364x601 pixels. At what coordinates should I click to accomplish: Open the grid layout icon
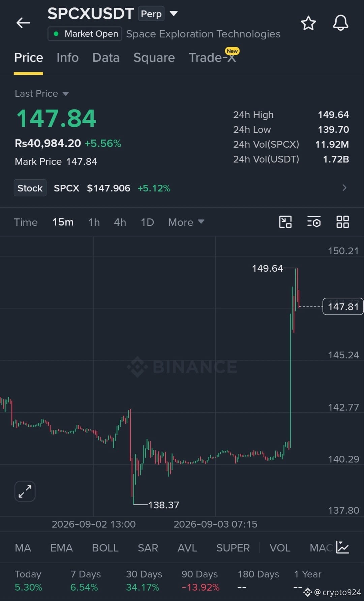pos(342,222)
